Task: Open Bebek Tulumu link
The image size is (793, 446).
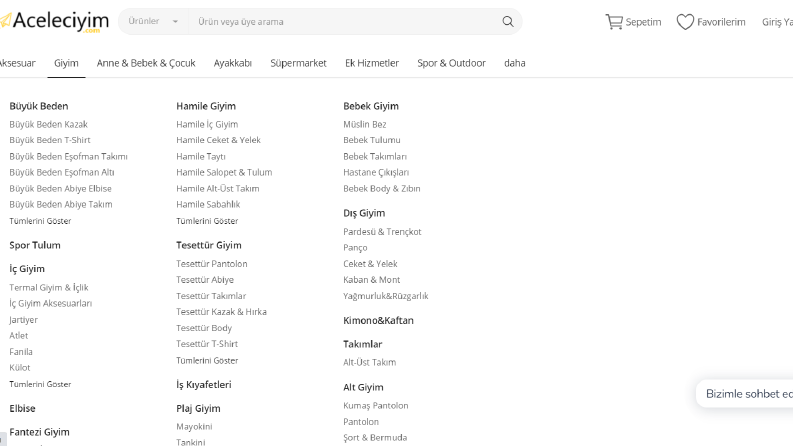Action: [x=372, y=140]
